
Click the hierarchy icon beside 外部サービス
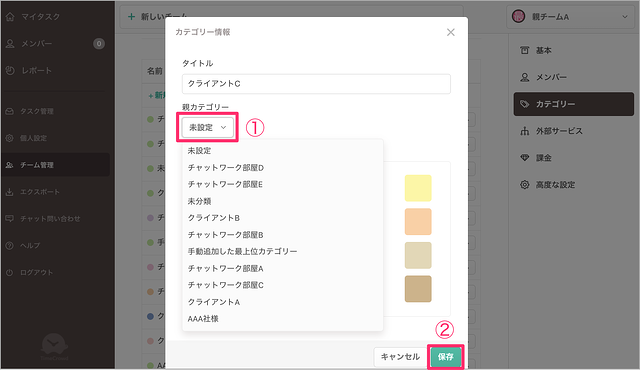[524, 131]
